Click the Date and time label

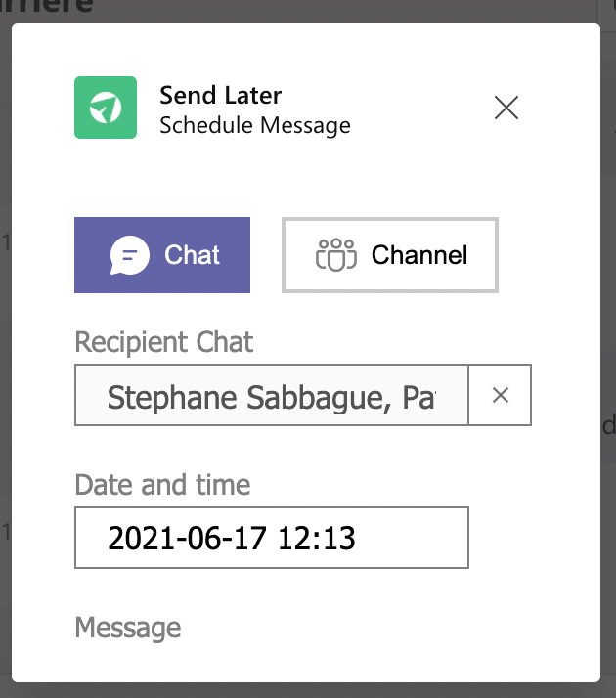click(x=162, y=484)
